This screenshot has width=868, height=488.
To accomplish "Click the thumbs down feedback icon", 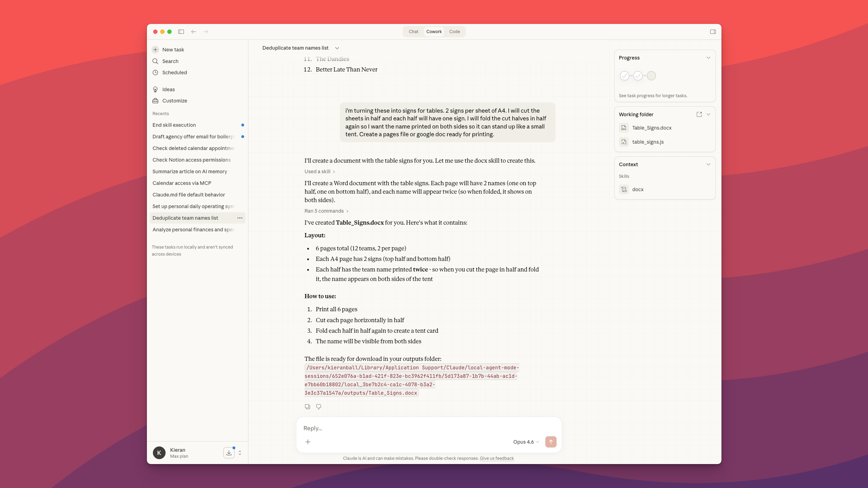I will pos(319,407).
